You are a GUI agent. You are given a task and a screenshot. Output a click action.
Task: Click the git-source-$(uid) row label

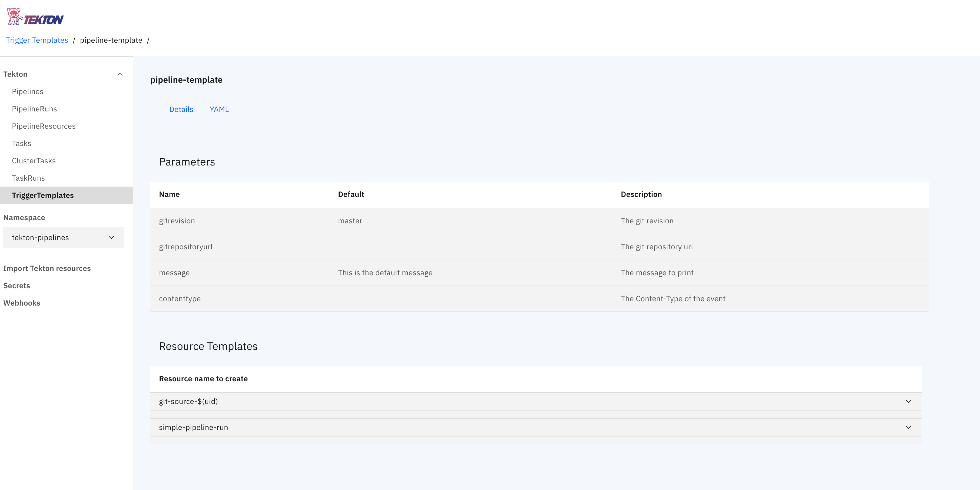[188, 401]
